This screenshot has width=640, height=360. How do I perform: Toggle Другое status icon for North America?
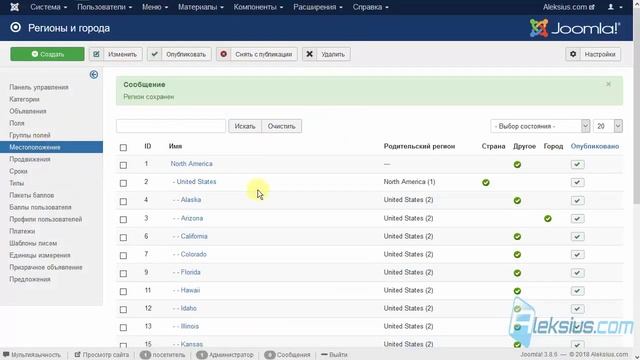tap(517, 164)
